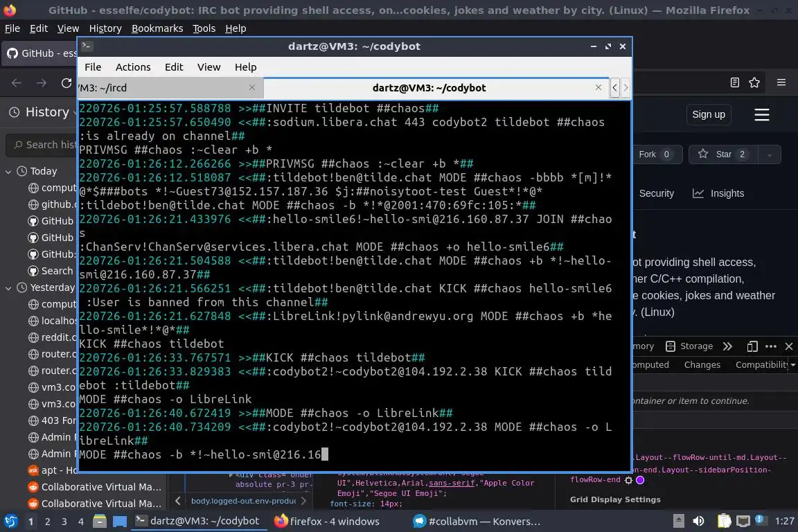This screenshot has height=532, width=798.
Task: Open the 403 For history entry
Action: coord(52,420)
